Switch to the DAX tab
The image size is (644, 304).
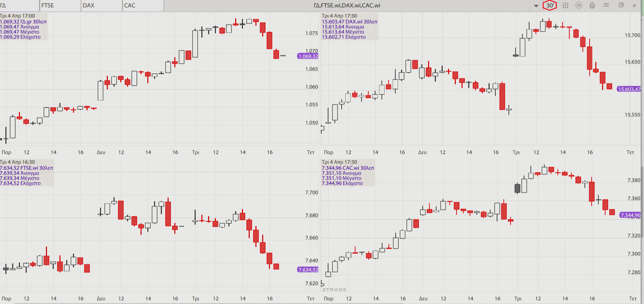pos(101,6)
